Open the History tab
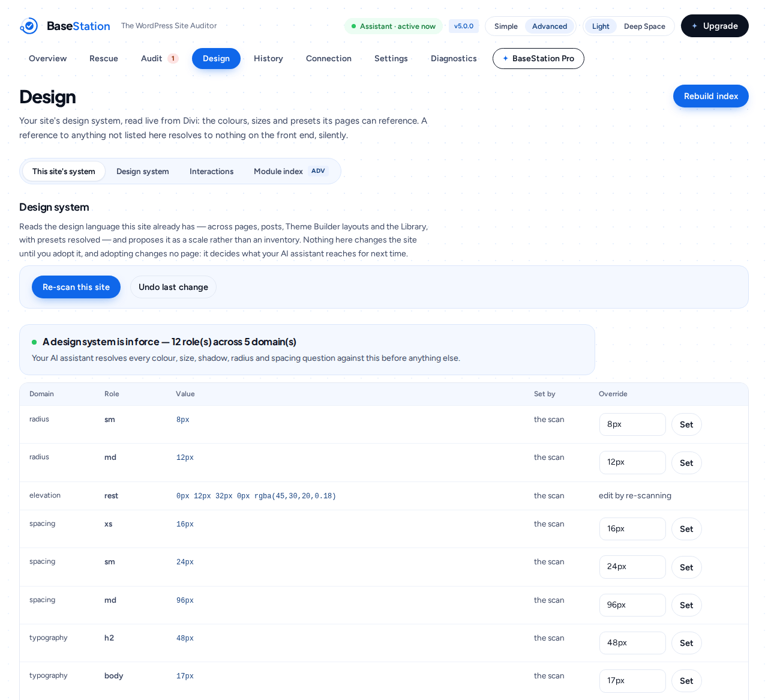This screenshot has height=700, width=768. coord(268,58)
